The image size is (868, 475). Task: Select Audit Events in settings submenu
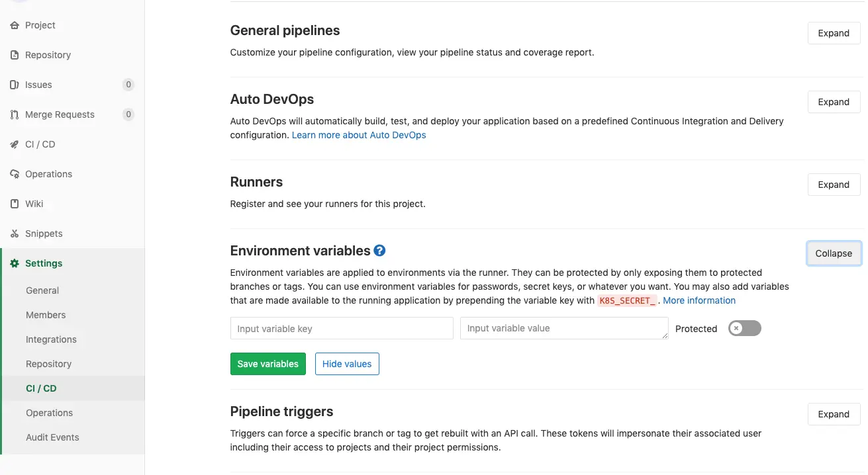(52, 437)
